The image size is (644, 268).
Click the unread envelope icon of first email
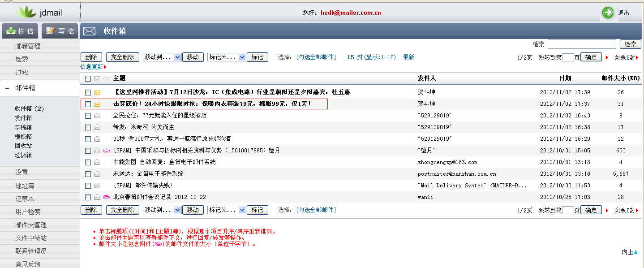pos(97,92)
